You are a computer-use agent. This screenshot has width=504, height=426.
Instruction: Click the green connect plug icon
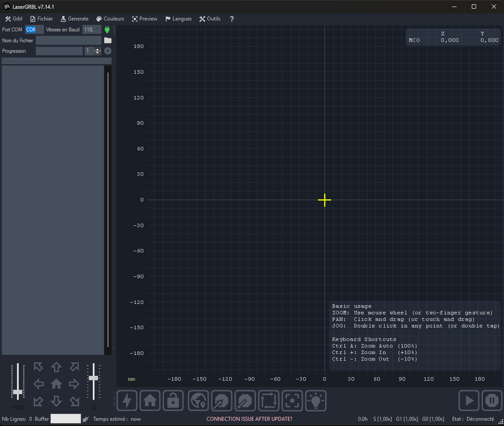tap(107, 30)
